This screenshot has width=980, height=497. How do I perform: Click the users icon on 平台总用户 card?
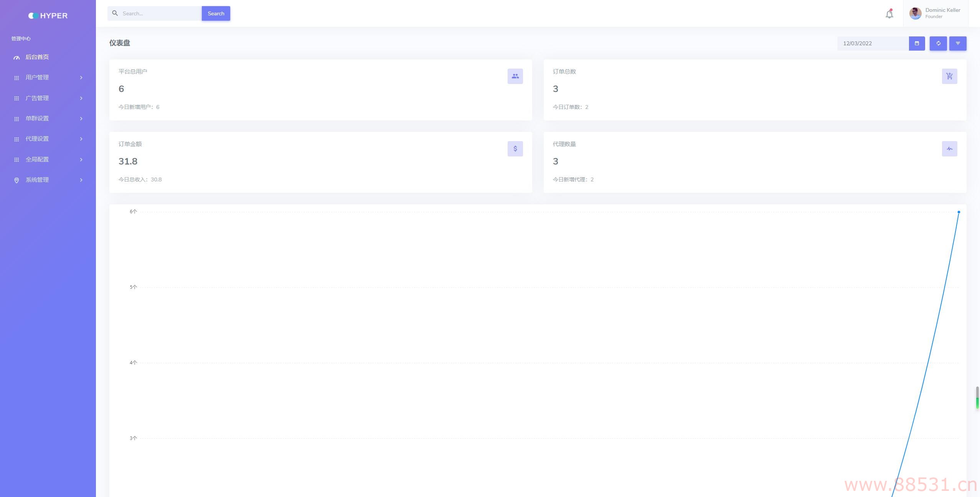click(x=515, y=76)
